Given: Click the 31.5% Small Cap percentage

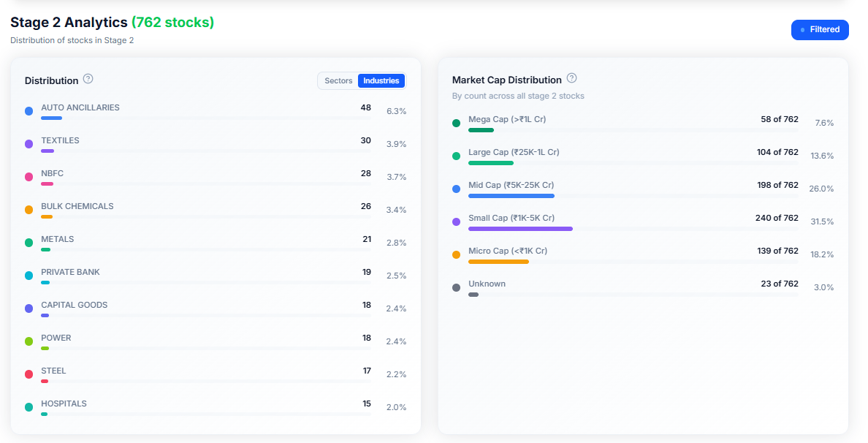Looking at the screenshot, I should [822, 221].
